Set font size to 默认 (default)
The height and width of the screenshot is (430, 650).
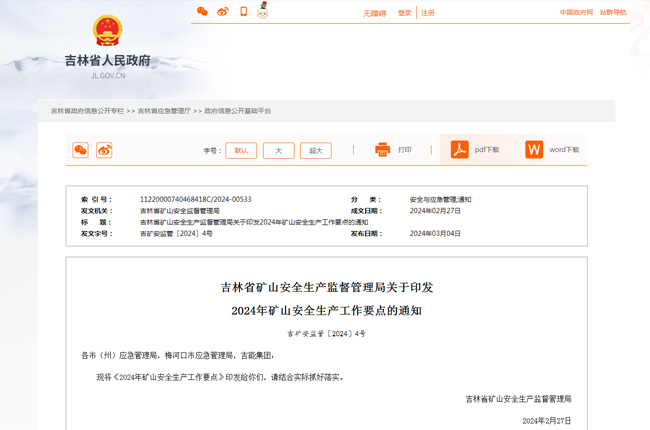click(240, 151)
